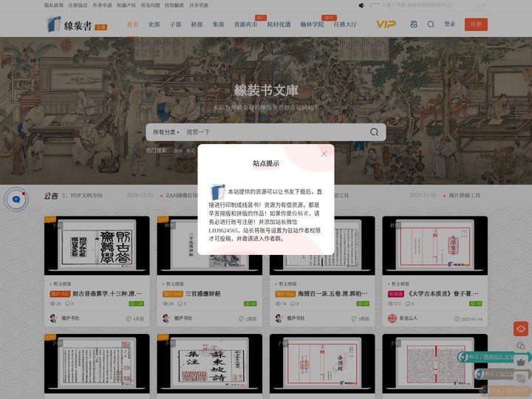Open the 大学古本质言 book thumbnail
This screenshot has width=532, height=399.
[435, 245]
